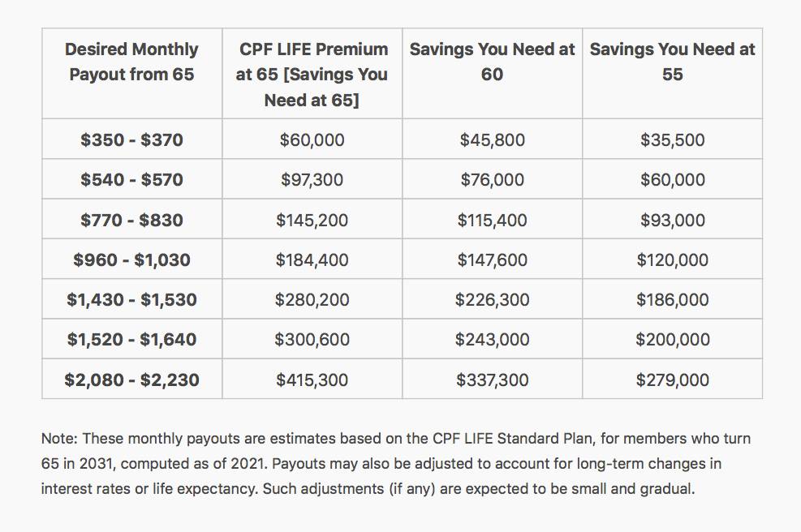This screenshot has width=801, height=532.
Task: Click the "CPF LIFE Premium at 65" column header
Action: coord(312,75)
